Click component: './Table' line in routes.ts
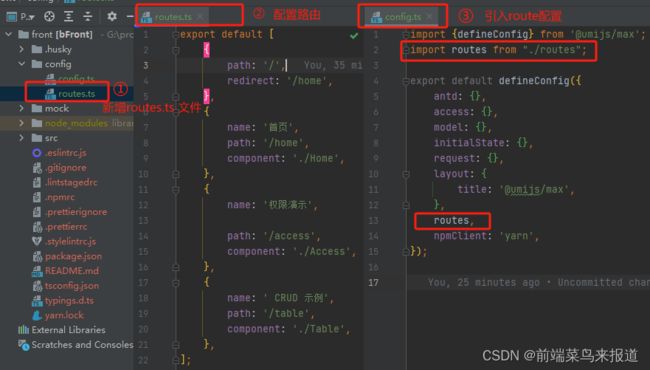The height and width of the screenshot is (370, 650). pyautogui.click(x=289, y=329)
